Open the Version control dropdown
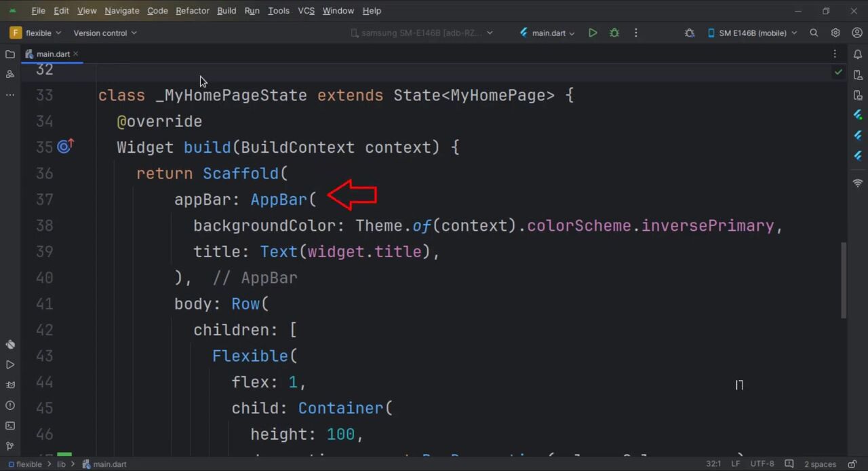The height and width of the screenshot is (471, 868). 104,33
